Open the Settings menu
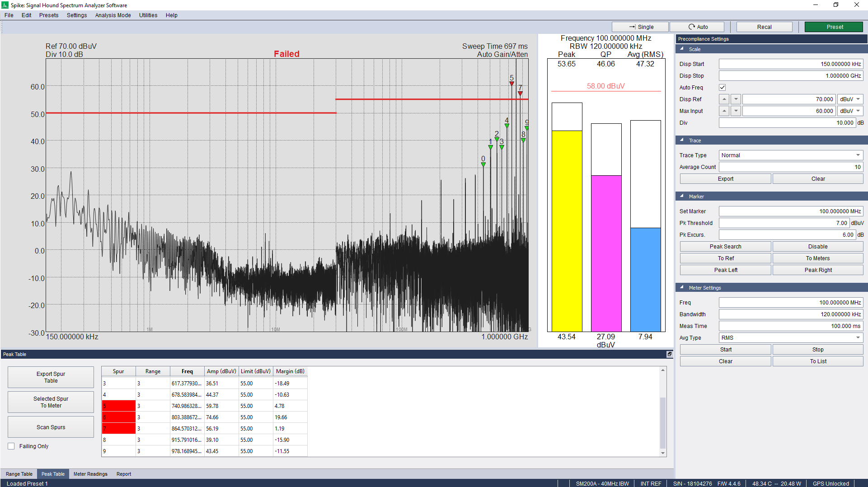Screen dimensions: 868x487 pyautogui.click(x=77, y=15)
